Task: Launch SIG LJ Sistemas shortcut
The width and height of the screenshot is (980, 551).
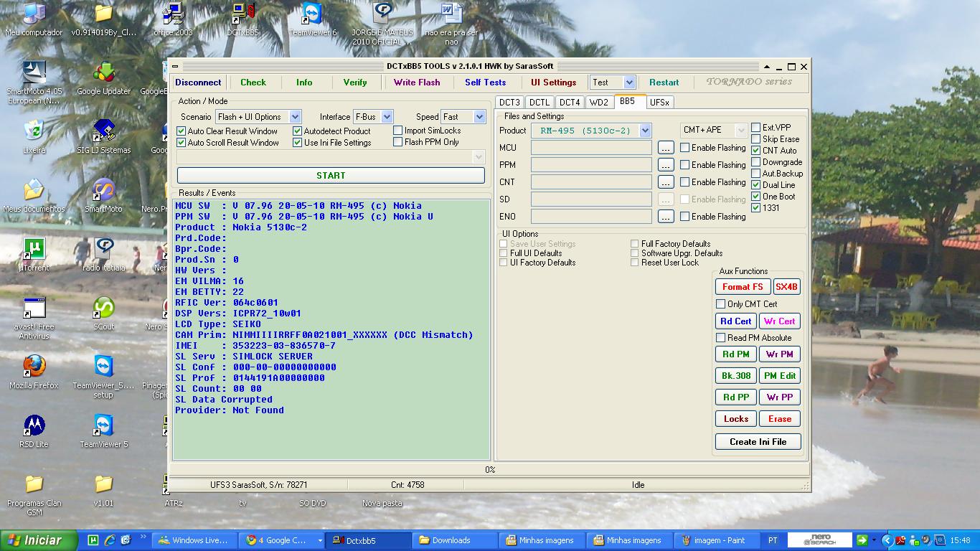Action: 103,137
